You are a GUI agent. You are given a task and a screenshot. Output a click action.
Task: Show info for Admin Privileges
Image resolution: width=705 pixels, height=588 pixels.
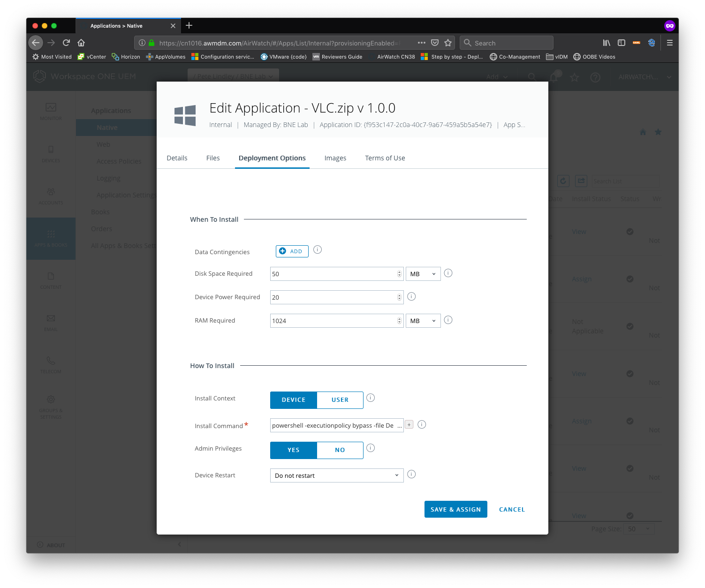point(371,448)
